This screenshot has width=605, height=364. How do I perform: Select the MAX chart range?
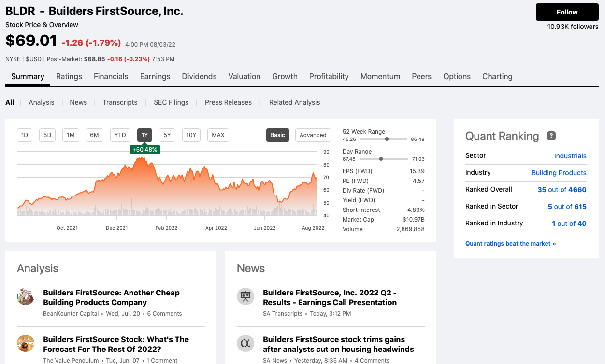[x=218, y=135]
